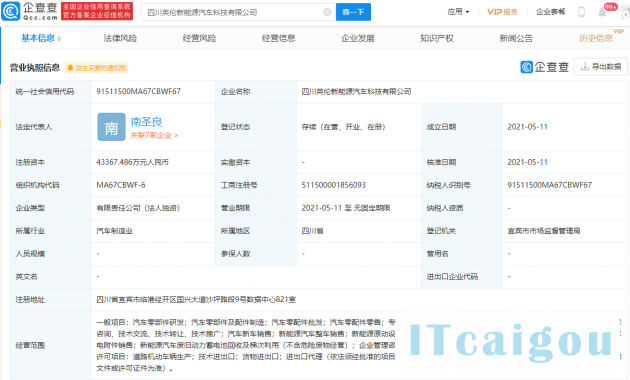This screenshot has width=630, height=380.
Task: Switch to the 知识产权 tab
Action: click(437, 38)
